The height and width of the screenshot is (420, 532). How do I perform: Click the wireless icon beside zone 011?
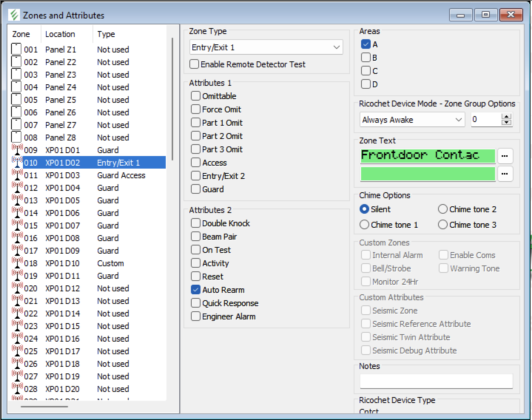coord(17,175)
